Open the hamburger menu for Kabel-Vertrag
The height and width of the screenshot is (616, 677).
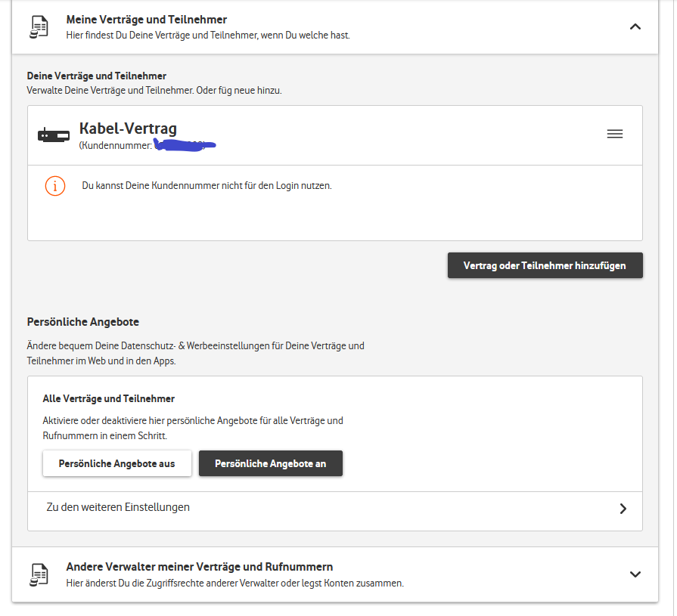(x=615, y=134)
